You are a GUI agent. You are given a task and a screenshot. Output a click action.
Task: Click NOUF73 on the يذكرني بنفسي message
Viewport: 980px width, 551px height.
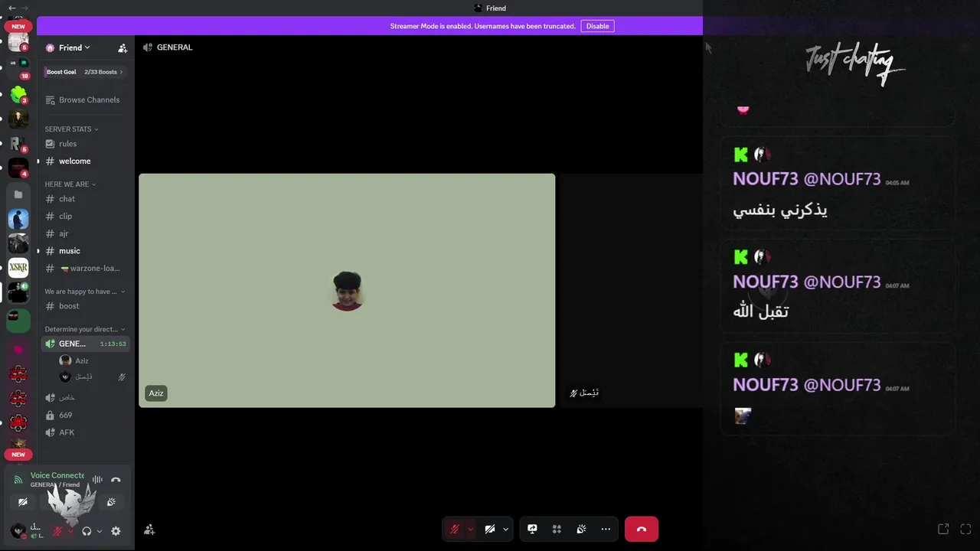click(x=766, y=179)
